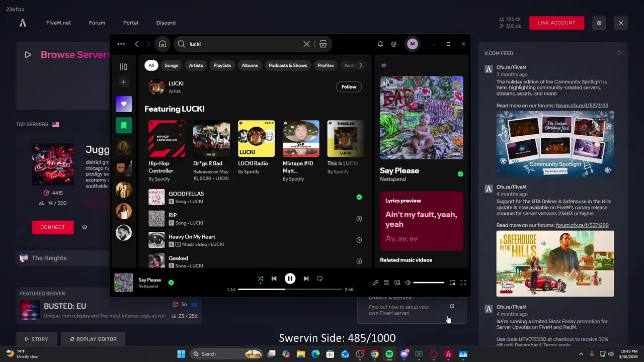644x362 pixels.
Task: Open Forum link in FiveM header
Action: [97, 23]
